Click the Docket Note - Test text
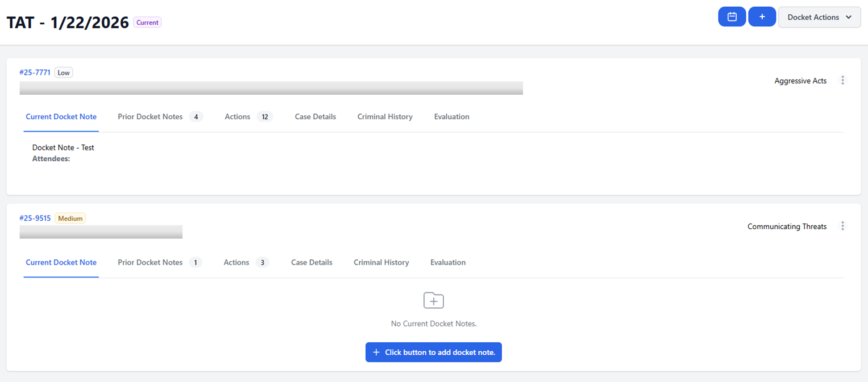 (x=63, y=147)
